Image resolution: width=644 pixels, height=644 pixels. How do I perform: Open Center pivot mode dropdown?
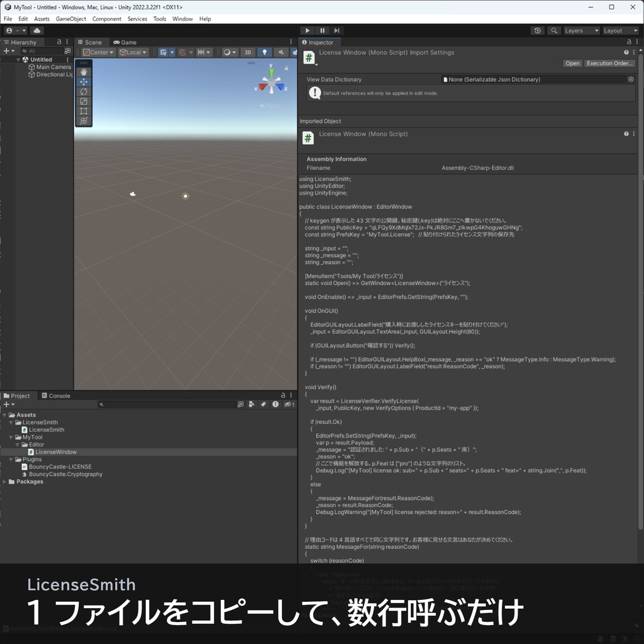(99, 52)
